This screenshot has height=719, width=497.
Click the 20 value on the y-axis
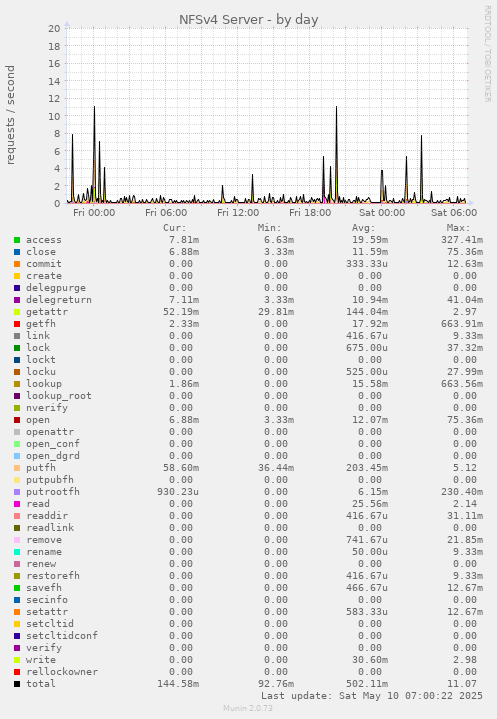54,28
